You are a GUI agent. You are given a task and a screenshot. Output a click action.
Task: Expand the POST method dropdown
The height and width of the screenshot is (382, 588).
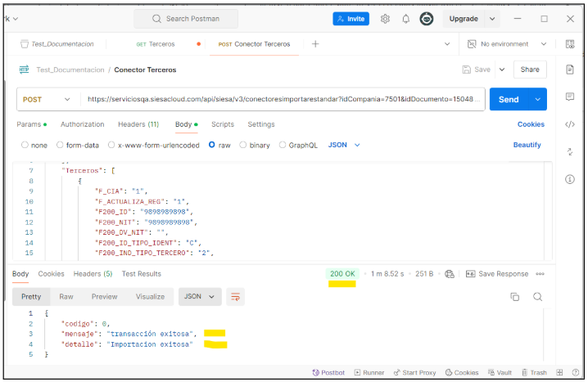pos(47,100)
